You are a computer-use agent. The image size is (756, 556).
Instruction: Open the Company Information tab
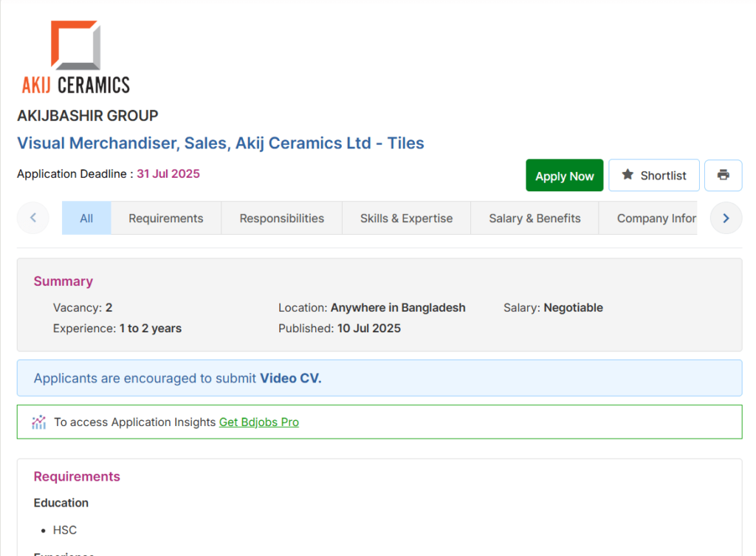pyautogui.click(x=648, y=218)
